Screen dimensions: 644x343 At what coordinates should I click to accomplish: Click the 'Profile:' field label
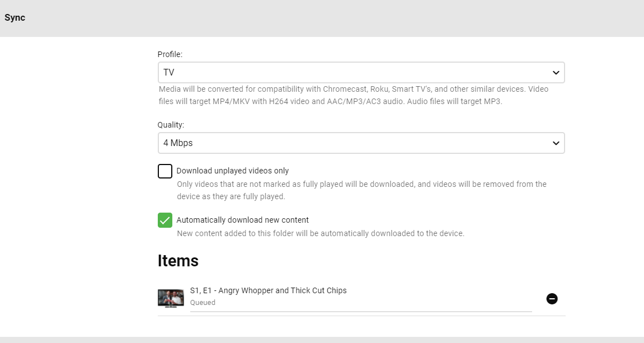[170, 54]
